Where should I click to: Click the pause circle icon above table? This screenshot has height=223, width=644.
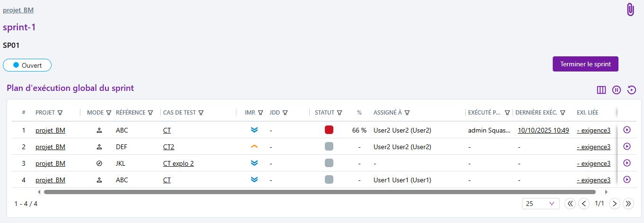coord(617,90)
